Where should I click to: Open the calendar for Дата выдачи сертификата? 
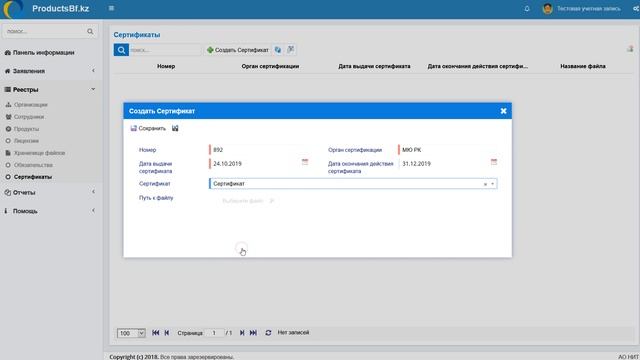(x=305, y=162)
